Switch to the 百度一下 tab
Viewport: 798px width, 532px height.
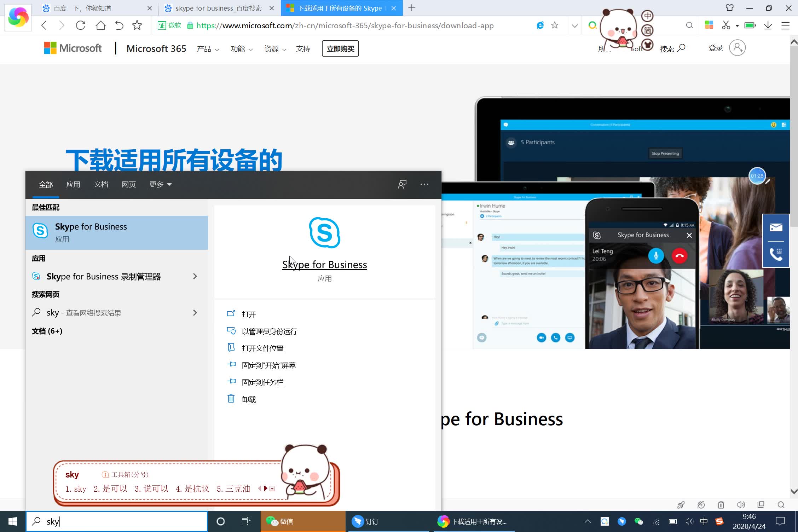(x=97, y=8)
